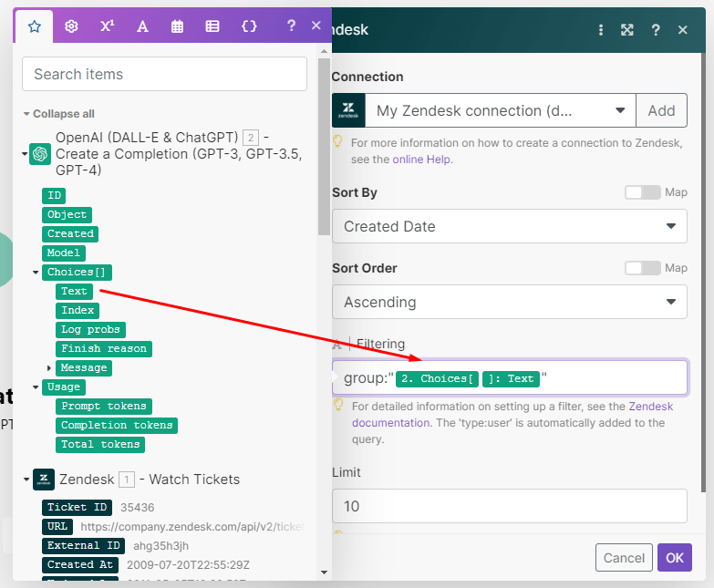This screenshot has width=714, height=588.
Task: Open the online Help link
Action: click(421, 159)
